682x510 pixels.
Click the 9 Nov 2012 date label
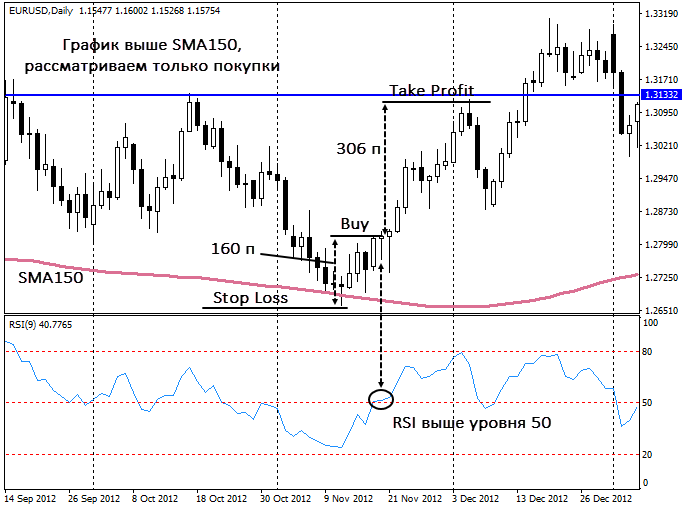coord(348,499)
